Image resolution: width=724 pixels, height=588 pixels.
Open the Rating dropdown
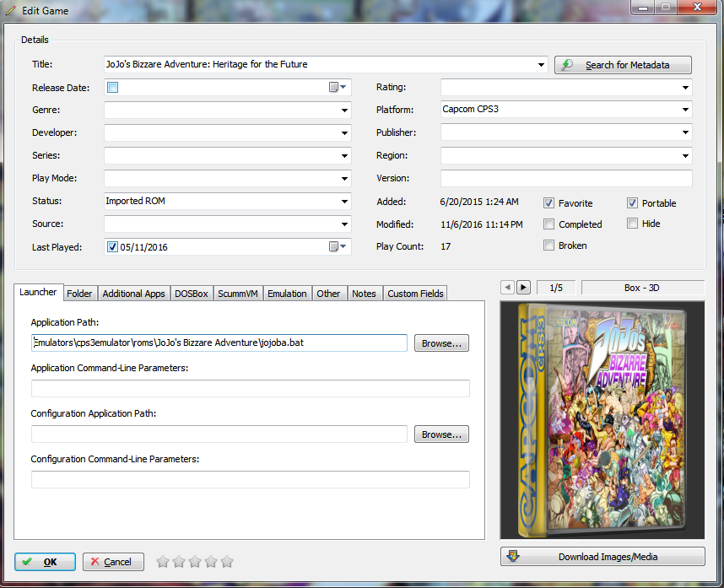click(685, 88)
